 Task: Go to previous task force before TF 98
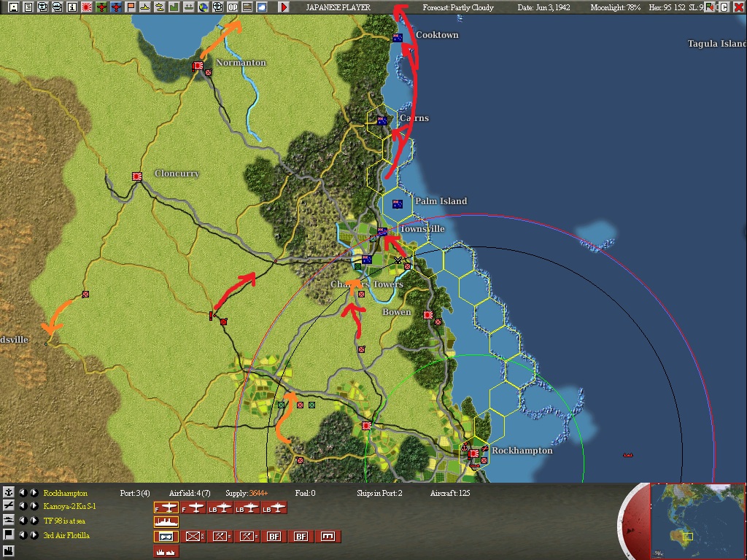tap(23, 520)
